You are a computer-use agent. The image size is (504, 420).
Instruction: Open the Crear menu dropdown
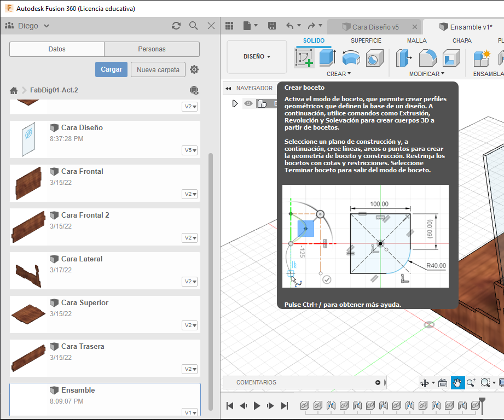[x=339, y=74]
